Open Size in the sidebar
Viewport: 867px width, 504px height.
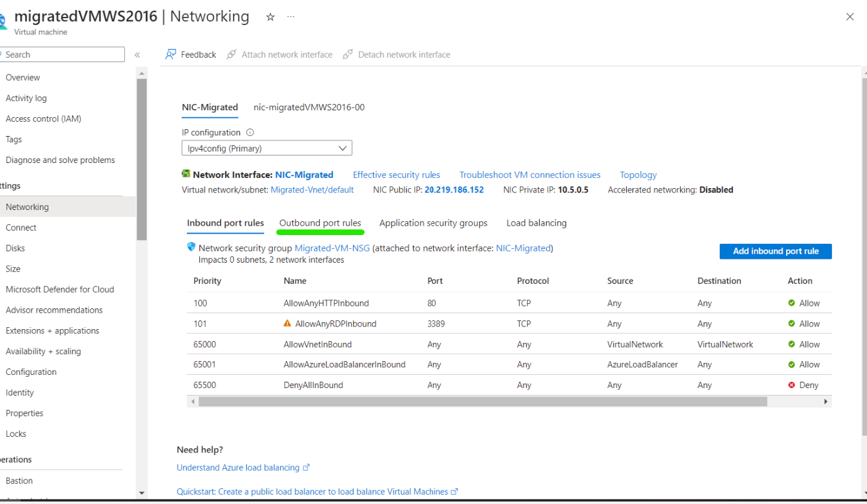(x=13, y=269)
